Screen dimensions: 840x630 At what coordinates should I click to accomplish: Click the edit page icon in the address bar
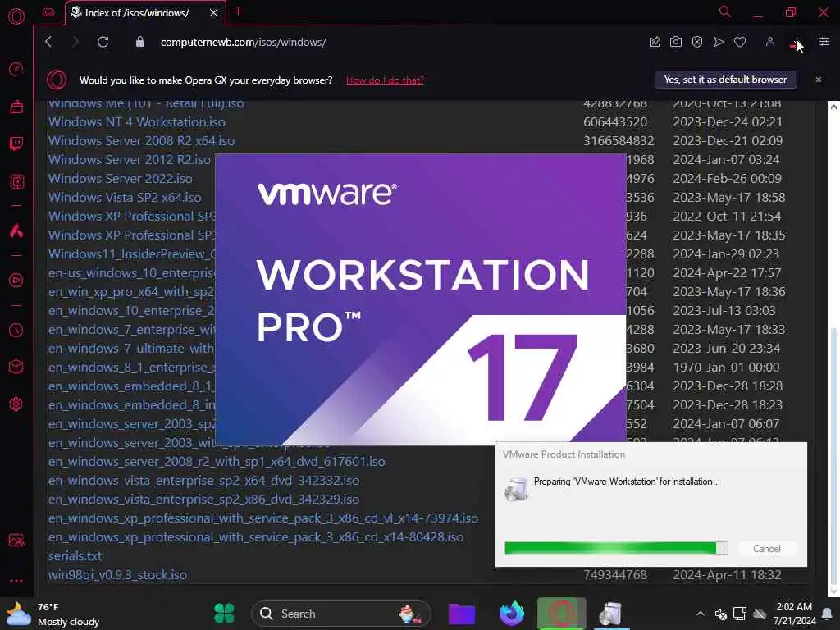tap(654, 42)
